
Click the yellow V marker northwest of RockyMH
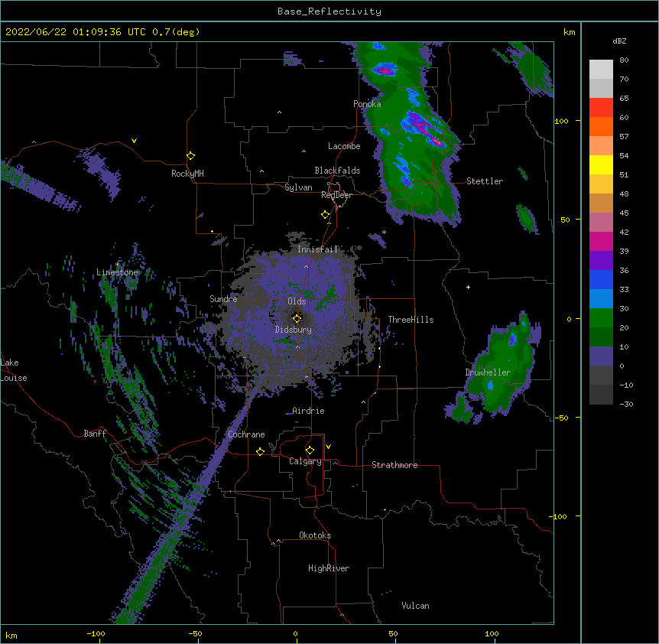tap(134, 141)
